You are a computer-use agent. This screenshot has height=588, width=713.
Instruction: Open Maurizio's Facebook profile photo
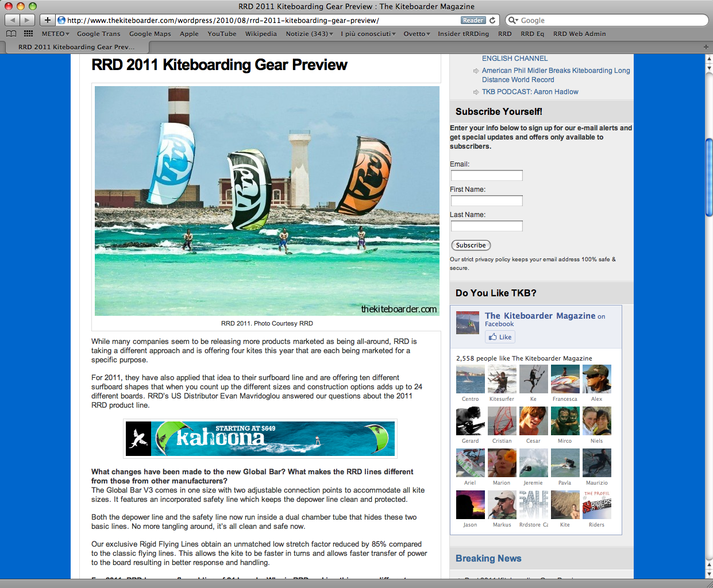[x=597, y=463]
